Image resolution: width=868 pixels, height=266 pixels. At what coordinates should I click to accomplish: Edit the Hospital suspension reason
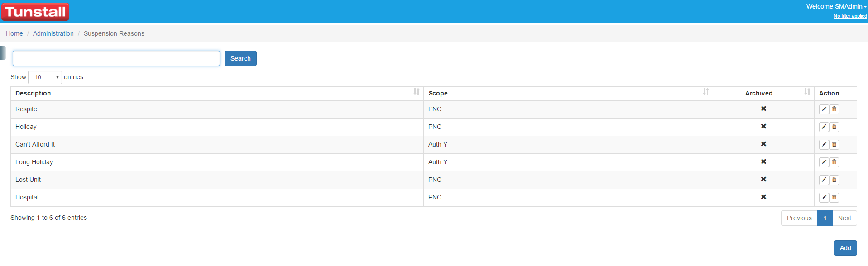pos(824,197)
